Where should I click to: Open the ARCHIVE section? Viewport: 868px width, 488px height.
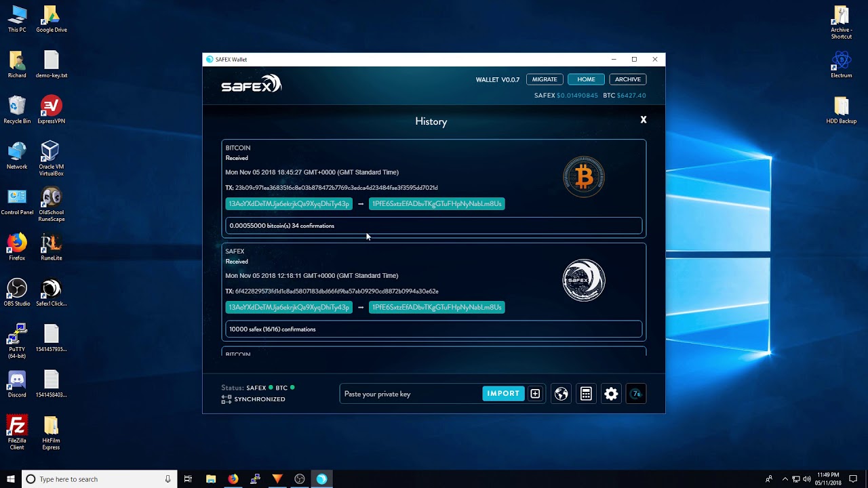click(x=627, y=79)
